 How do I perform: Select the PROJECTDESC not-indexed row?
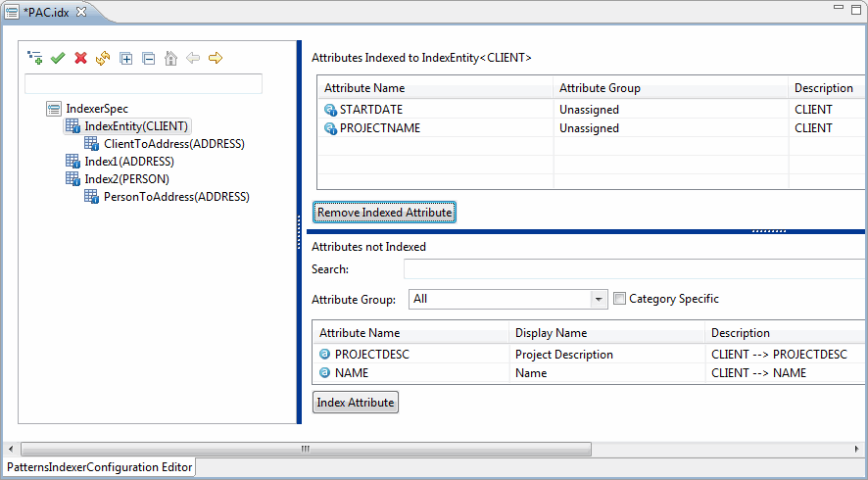pos(588,355)
